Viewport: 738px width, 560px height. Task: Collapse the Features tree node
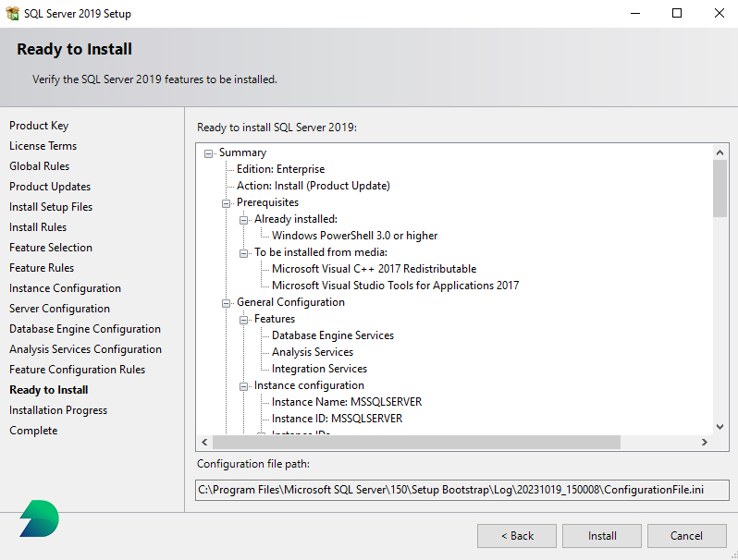click(x=243, y=320)
